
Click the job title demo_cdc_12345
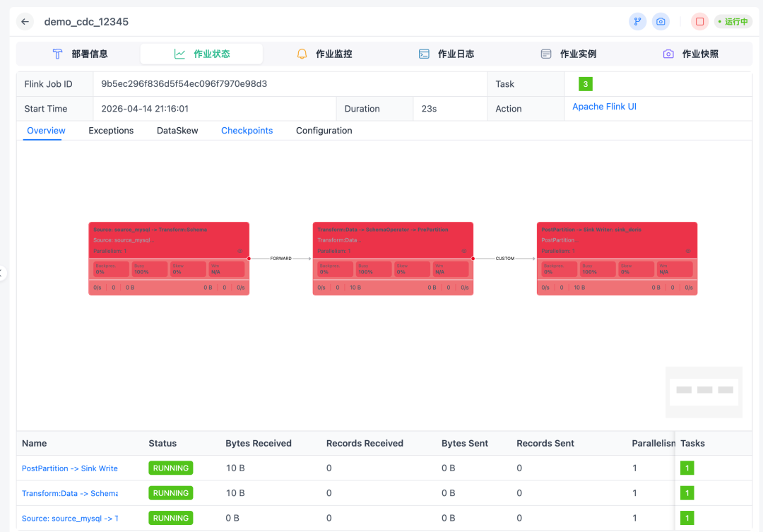point(86,22)
